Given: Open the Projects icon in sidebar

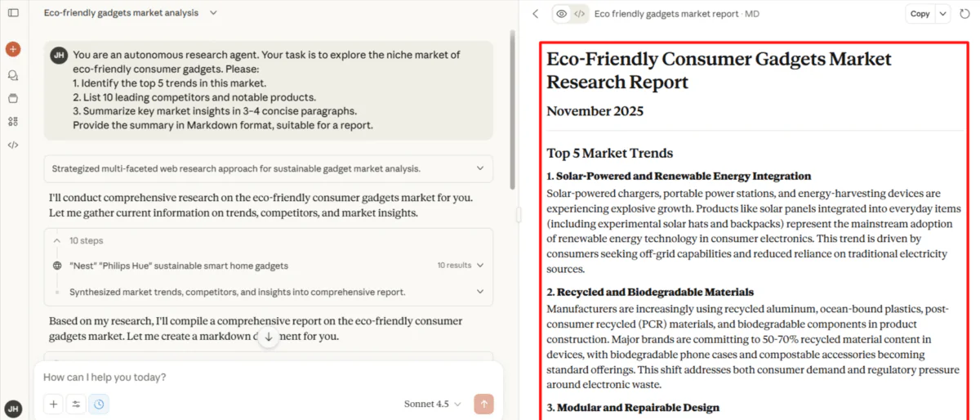Looking at the screenshot, I should tap(13, 98).
